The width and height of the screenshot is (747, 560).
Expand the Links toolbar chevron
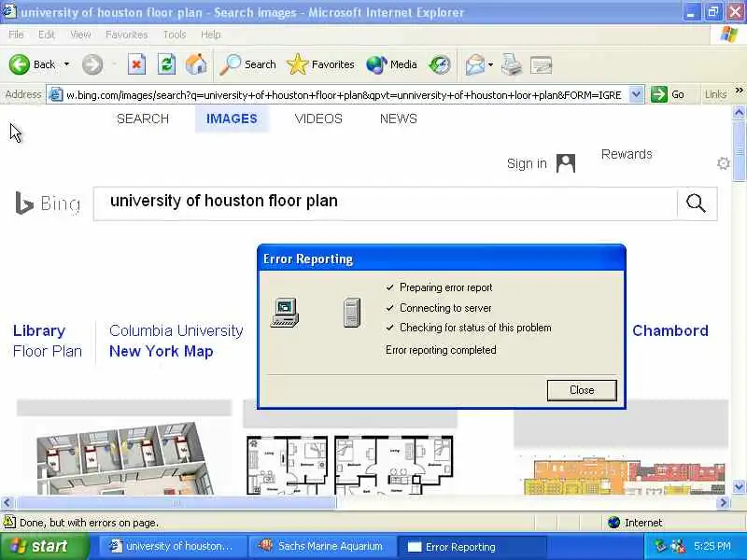pyautogui.click(x=739, y=91)
